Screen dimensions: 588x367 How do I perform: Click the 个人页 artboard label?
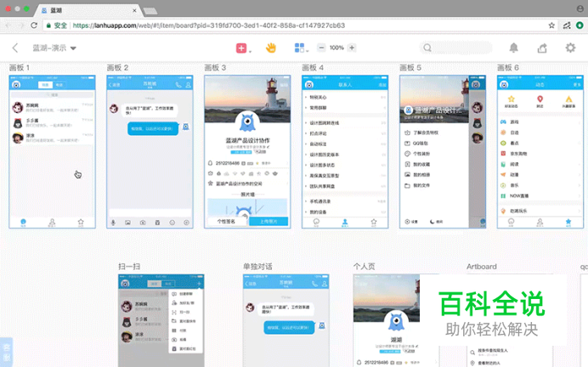pyautogui.click(x=365, y=267)
